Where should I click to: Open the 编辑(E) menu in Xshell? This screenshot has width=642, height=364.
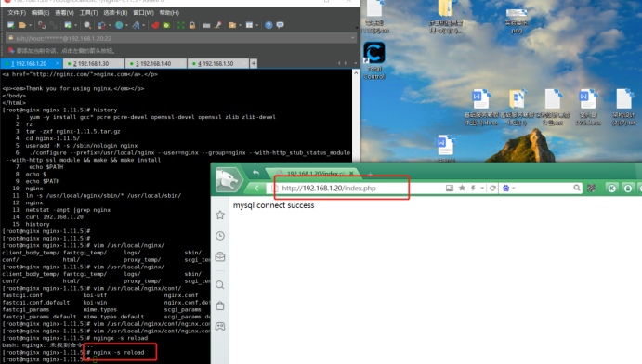[41, 13]
